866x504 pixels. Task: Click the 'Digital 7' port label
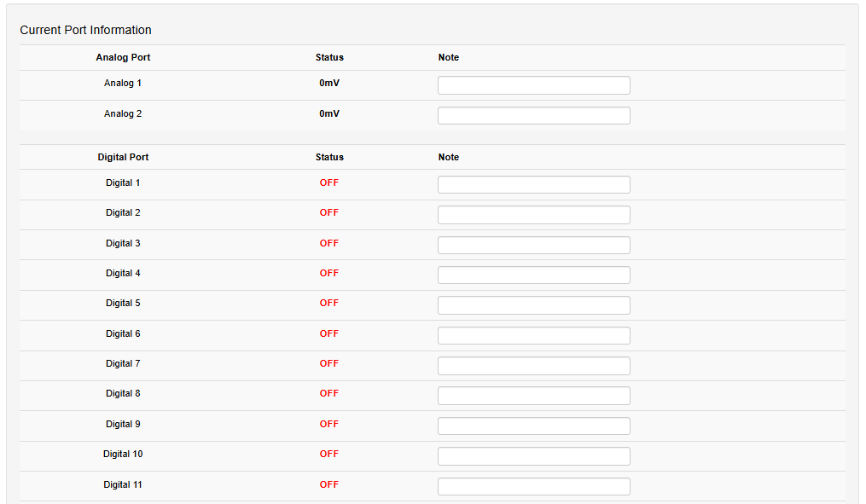click(x=123, y=363)
